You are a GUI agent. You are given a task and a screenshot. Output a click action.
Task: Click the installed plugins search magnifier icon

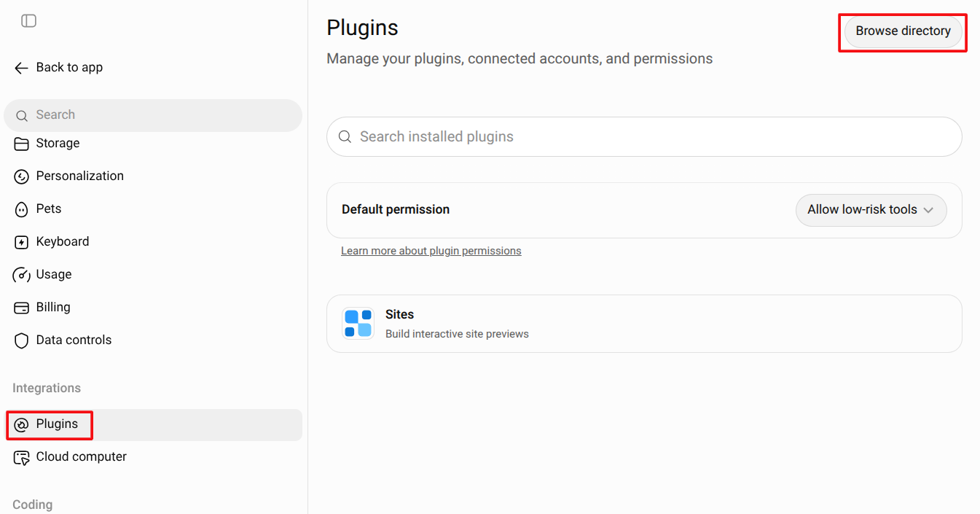[345, 137]
